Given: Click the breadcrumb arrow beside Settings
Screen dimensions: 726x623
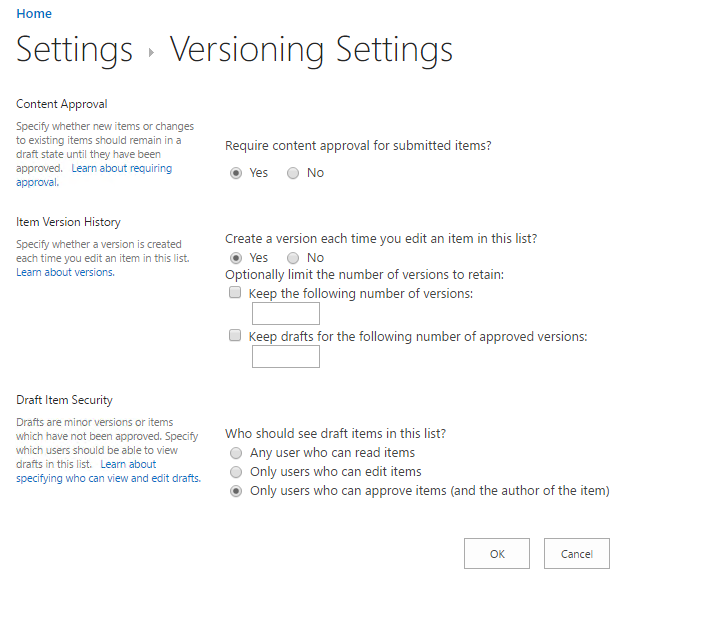Looking at the screenshot, I should coord(151,52).
